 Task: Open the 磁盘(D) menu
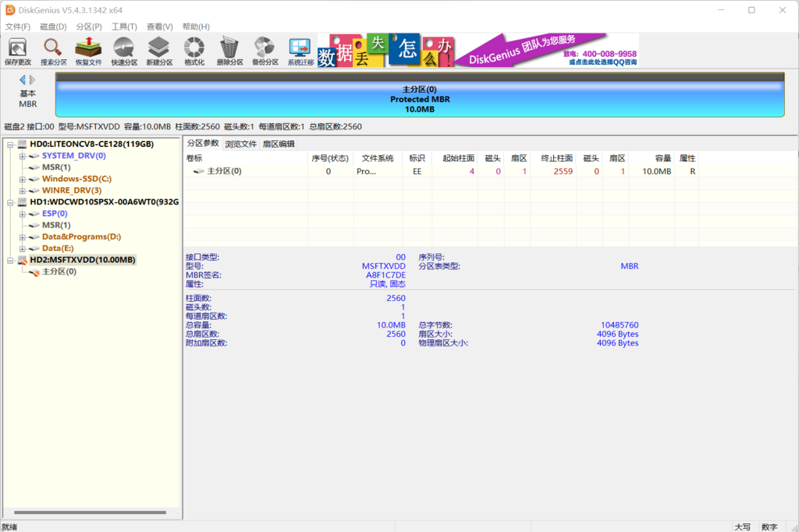tap(54, 27)
